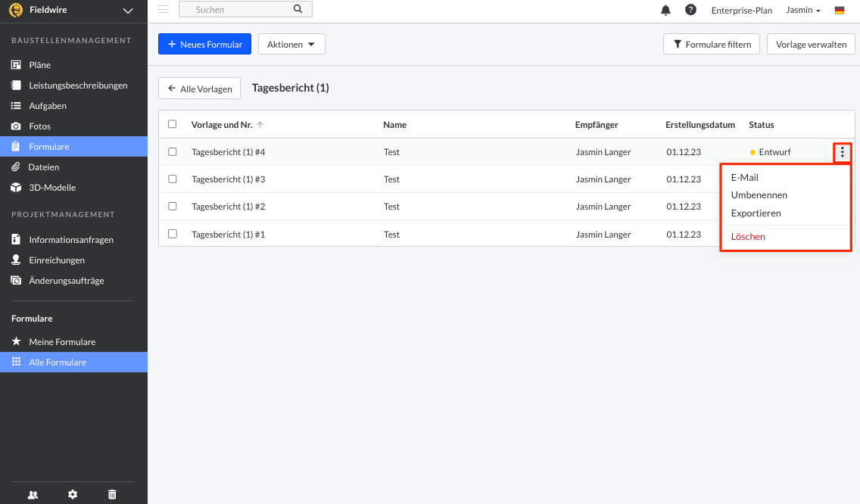Viewport: 860px width, 504px height.
Task: Toggle the select-all checkbox in table header
Action: click(173, 124)
